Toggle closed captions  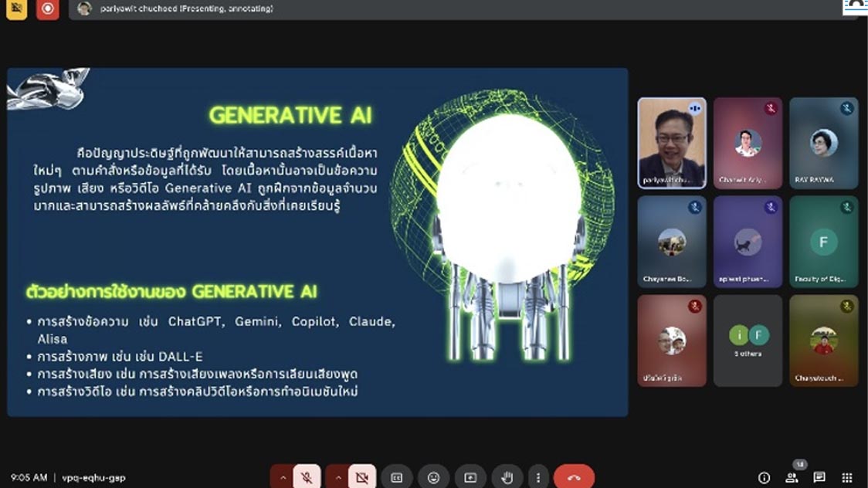point(397,477)
